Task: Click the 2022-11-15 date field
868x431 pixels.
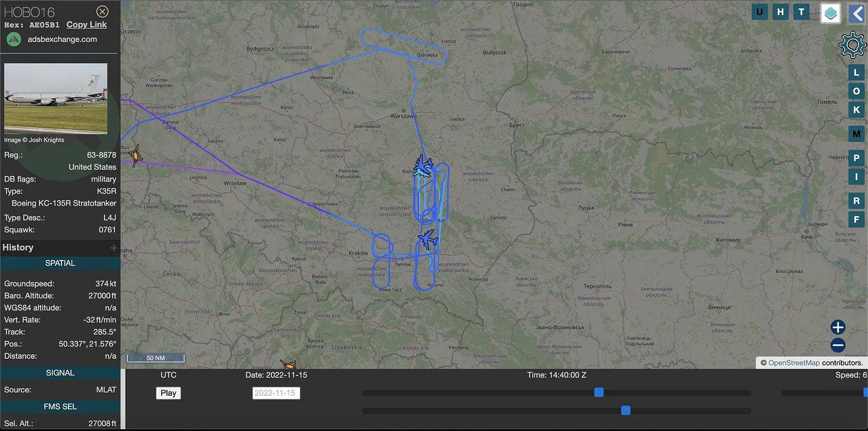Action: [x=276, y=393]
